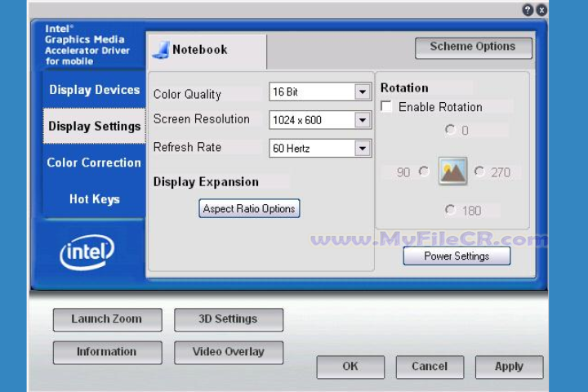588x392 pixels.
Task: Select the 0 degree rotation radio button
Action: [x=450, y=130]
